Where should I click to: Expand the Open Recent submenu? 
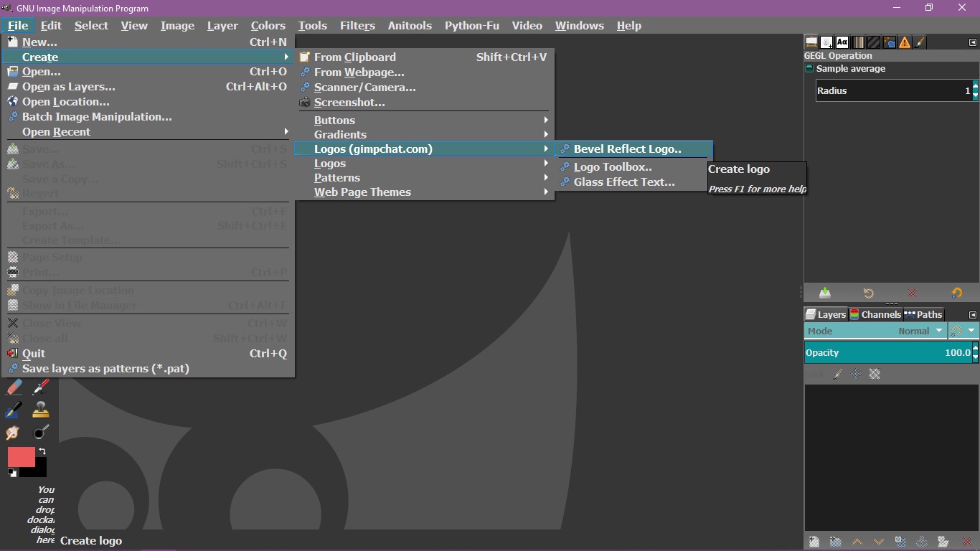click(x=149, y=131)
